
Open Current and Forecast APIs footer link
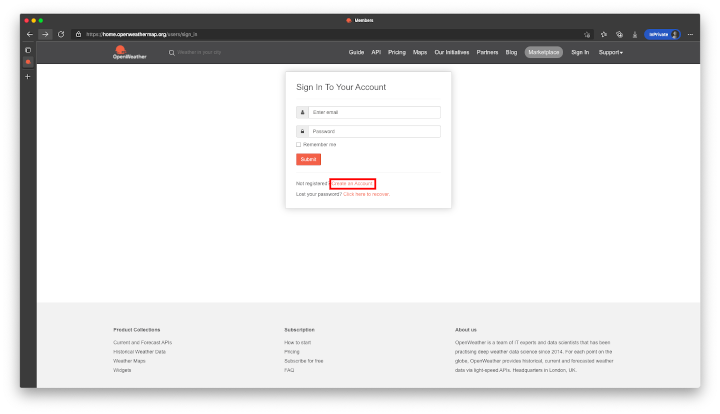142,342
